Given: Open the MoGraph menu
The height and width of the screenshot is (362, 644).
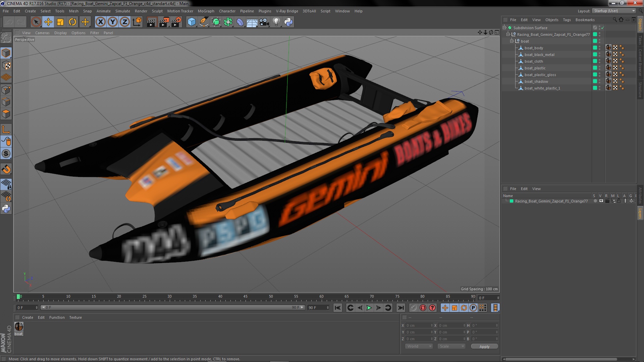Looking at the screenshot, I should (x=206, y=11).
